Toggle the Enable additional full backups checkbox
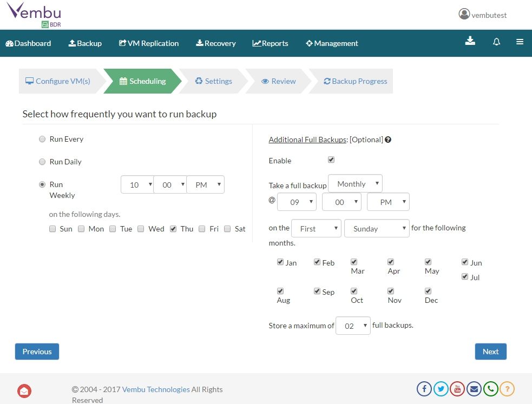Viewport: 532px width, 404px height. pyautogui.click(x=331, y=160)
